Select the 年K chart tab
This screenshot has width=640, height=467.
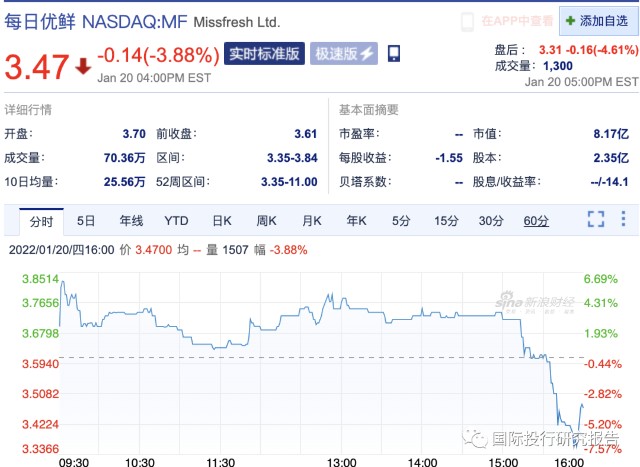click(356, 221)
